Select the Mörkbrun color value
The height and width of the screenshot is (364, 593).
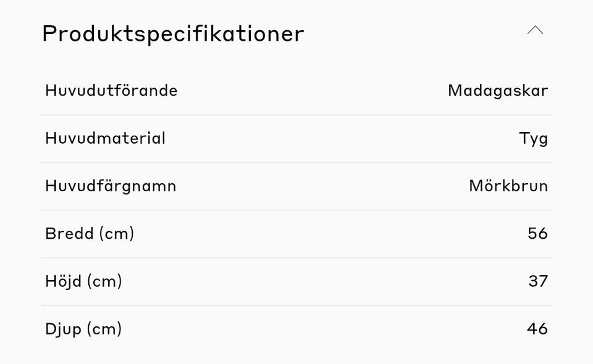pyautogui.click(x=508, y=186)
